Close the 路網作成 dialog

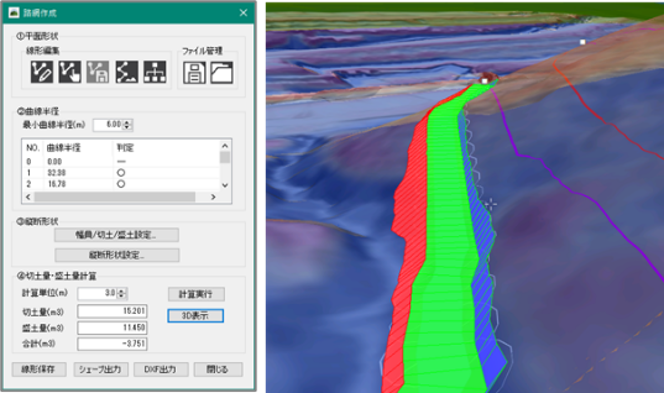tap(243, 13)
